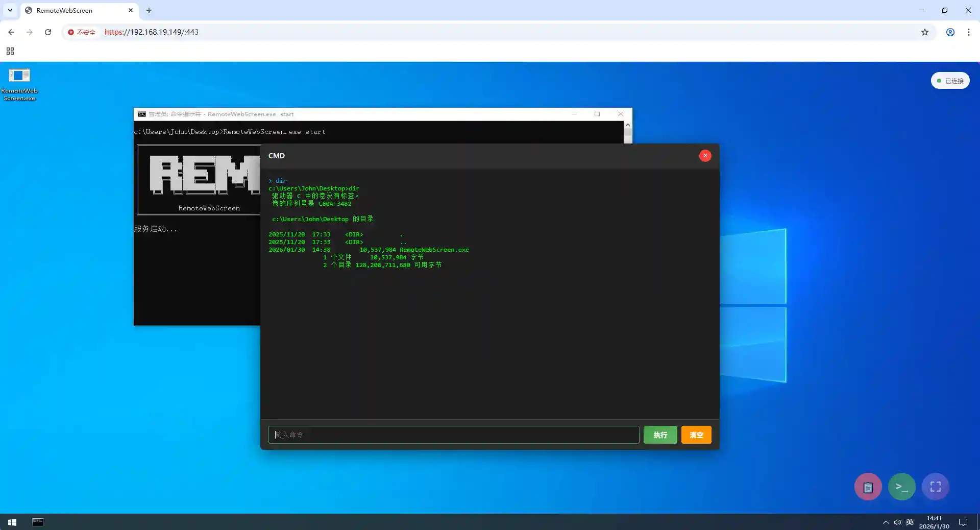The width and height of the screenshot is (980, 530).
Task: Open the clipboard floating button
Action: 868,487
